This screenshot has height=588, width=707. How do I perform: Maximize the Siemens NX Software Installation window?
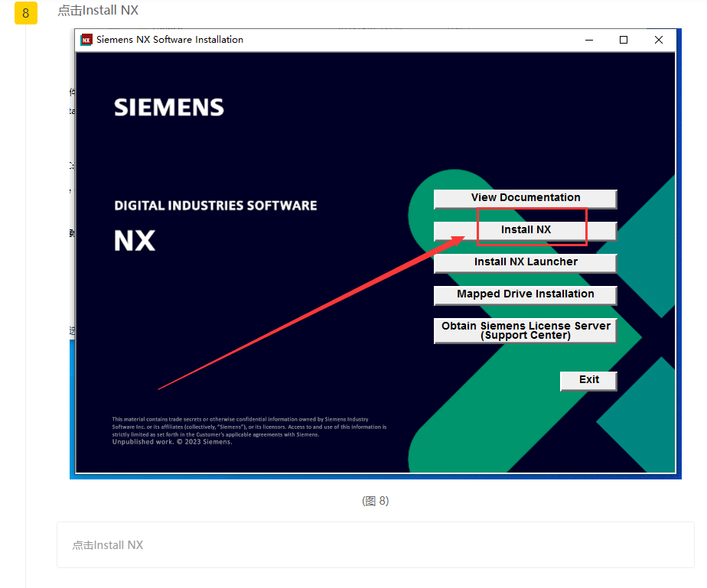coord(624,40)
